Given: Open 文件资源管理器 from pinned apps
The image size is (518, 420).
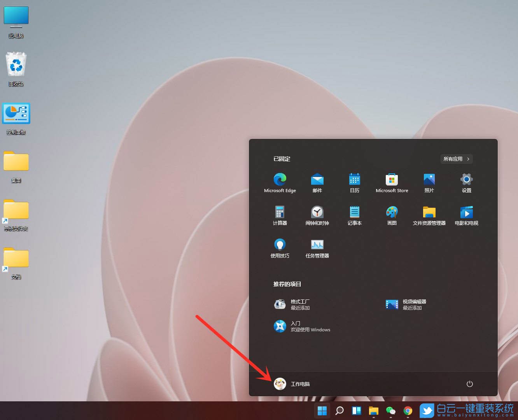Looking at the screenshot, I should click(429, 215).
